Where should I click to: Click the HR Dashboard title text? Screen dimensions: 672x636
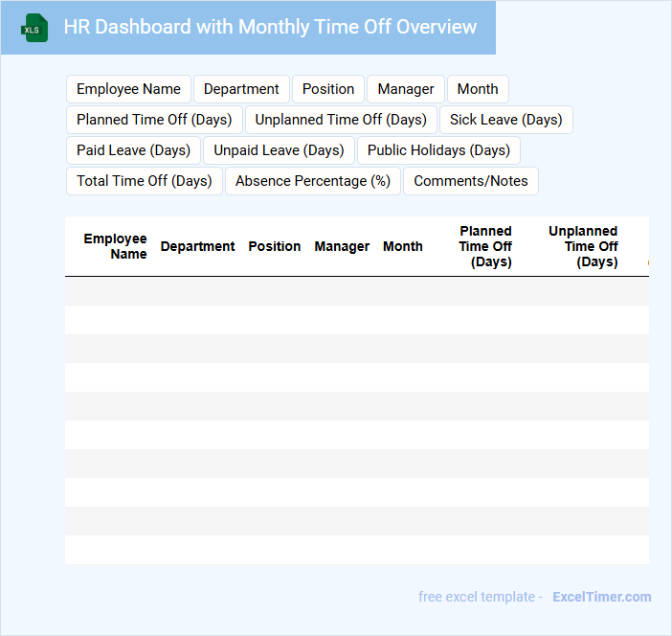click(x=270, y=27)
